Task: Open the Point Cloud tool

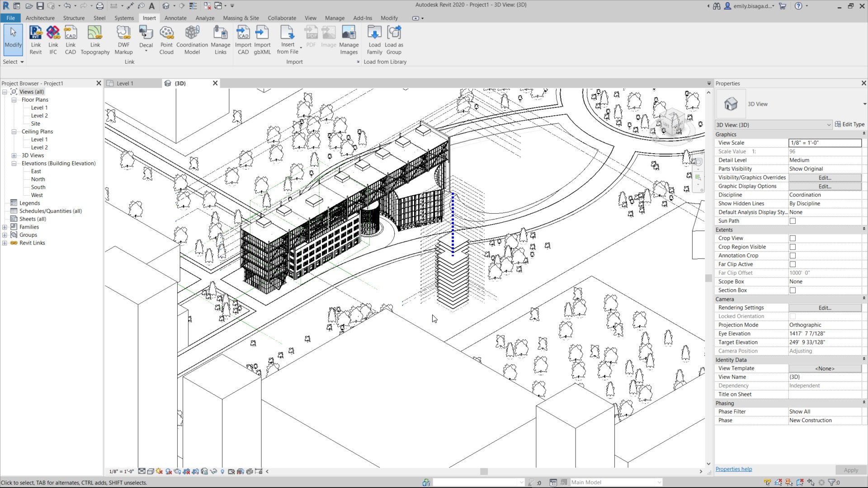Action: tap(166, 34)
